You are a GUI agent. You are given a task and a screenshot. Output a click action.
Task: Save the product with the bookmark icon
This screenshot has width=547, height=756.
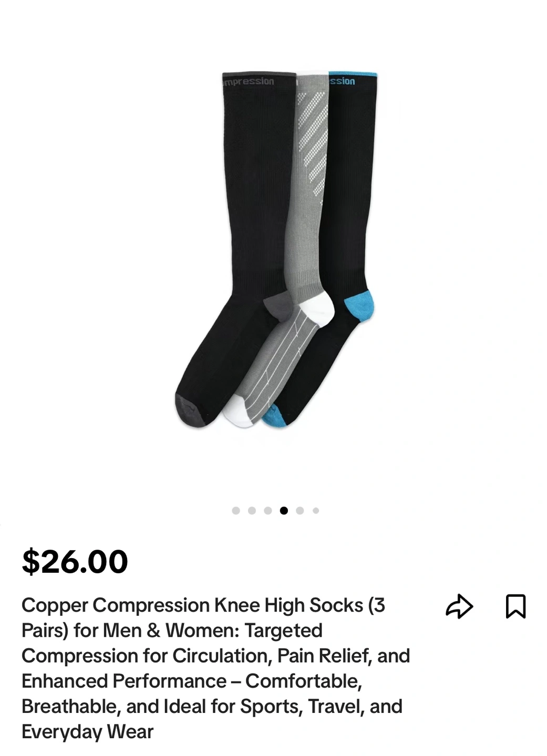515,606
